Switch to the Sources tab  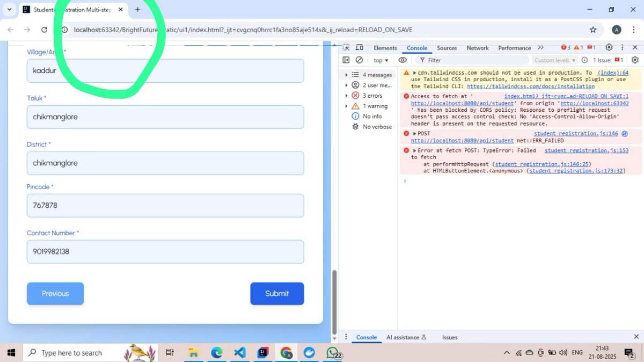click(x=447, y=48)
